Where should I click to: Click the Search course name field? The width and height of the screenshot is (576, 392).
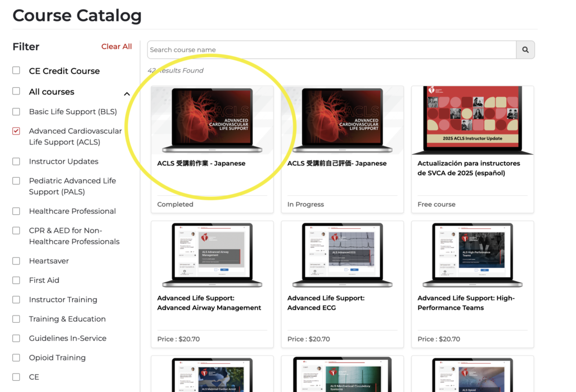331,50
